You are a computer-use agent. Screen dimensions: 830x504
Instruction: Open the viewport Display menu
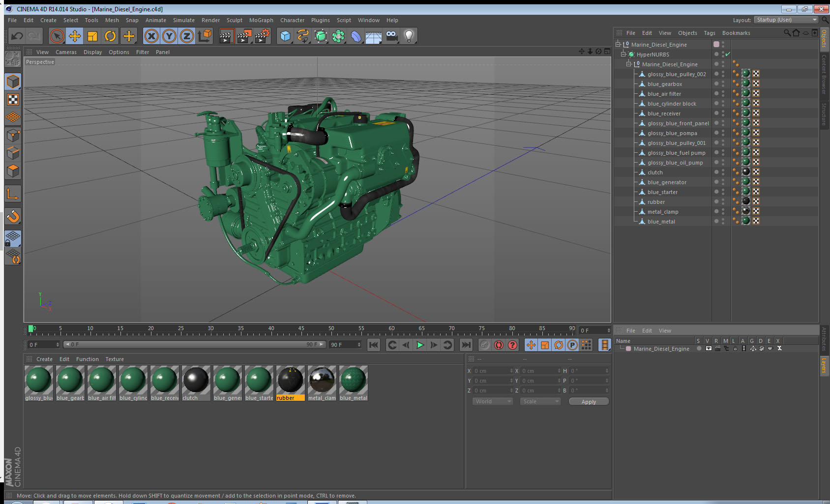pos(92,52)
